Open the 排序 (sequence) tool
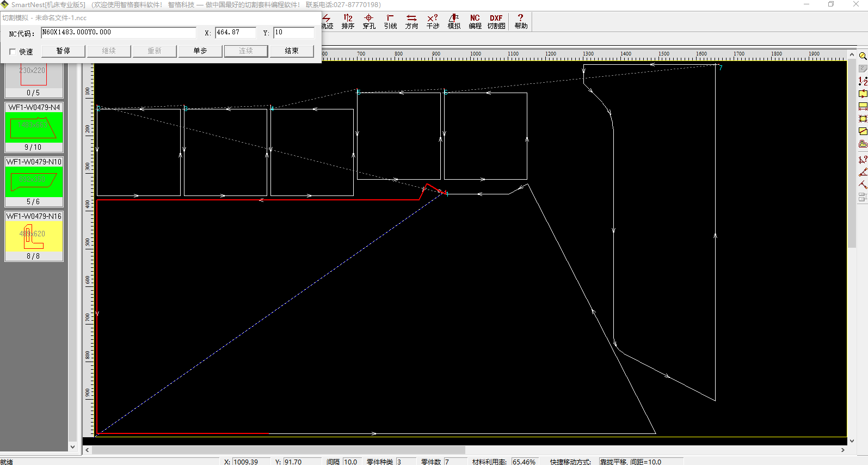Image resolution: width=868 pixels, height=465 pixels. [348, 22]
